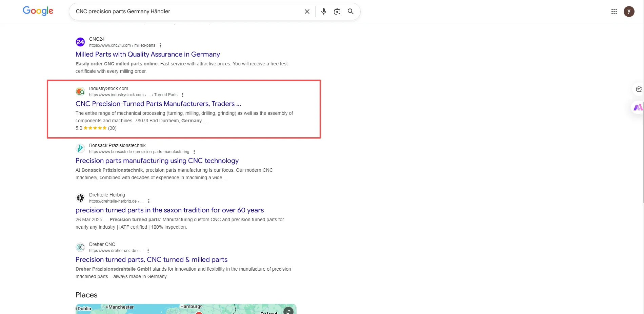Click the Google logo

(x=38, y=11)
